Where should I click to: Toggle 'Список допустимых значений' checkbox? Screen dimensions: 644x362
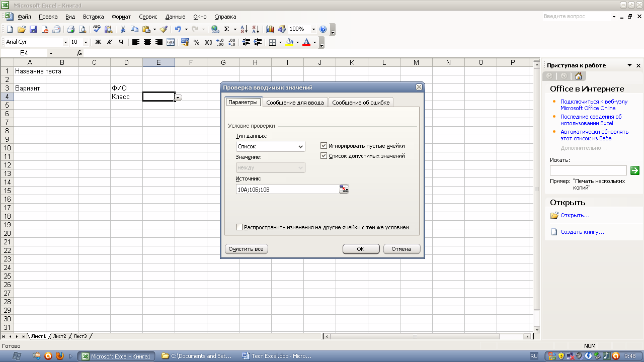point(324,156)
